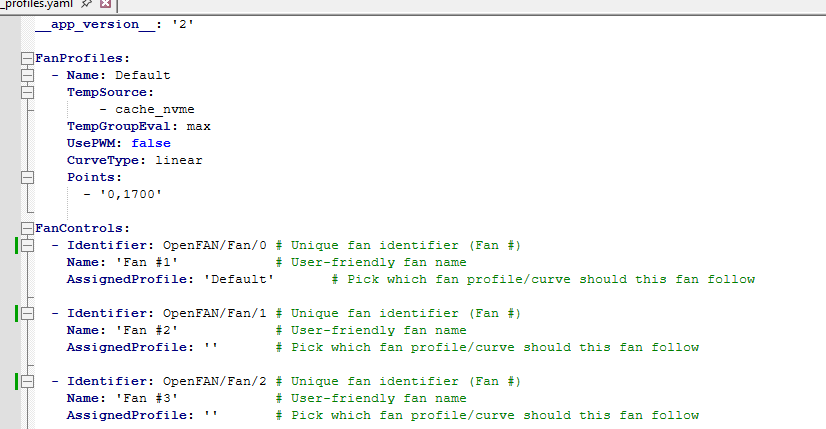
Task: Collapse the OpenFAN/Fan/0 entry
Action: 27,246
